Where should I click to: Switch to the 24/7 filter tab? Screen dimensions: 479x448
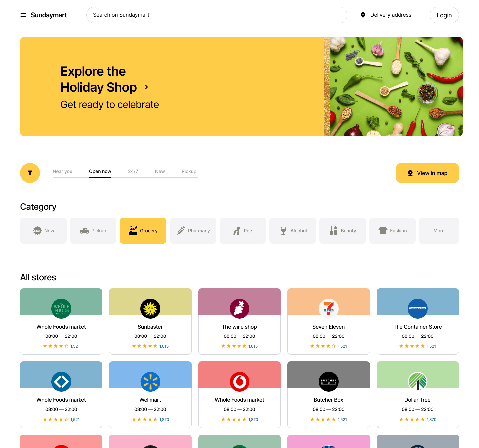coord(133,171)
